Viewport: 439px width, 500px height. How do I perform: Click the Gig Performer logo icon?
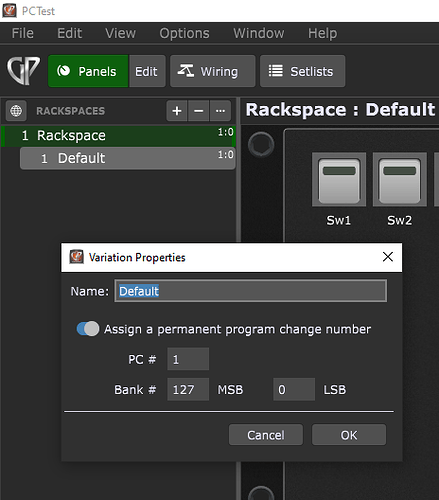(23, 71)
